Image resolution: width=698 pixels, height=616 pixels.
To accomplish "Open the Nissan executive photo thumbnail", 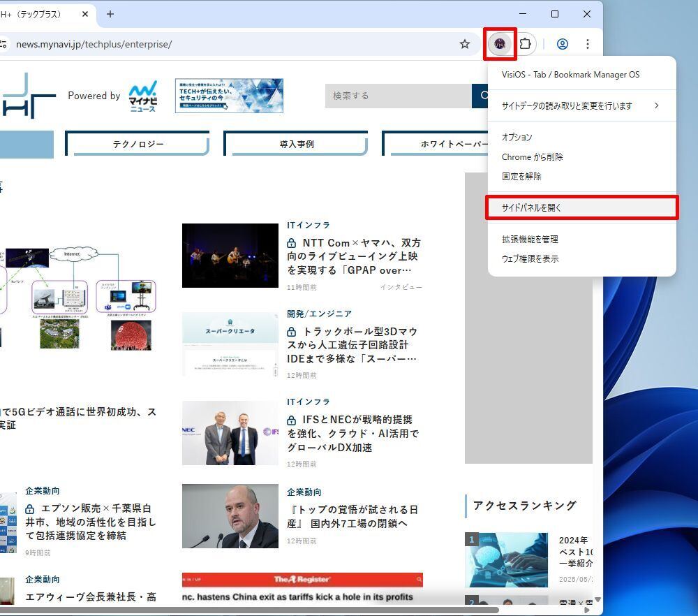I will click(x=230, y=516).
